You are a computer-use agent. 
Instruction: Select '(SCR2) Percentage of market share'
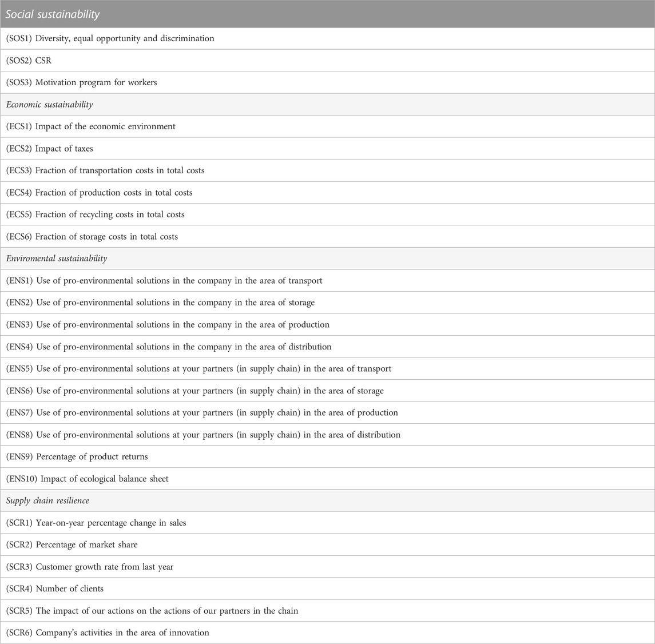point(327,544)
